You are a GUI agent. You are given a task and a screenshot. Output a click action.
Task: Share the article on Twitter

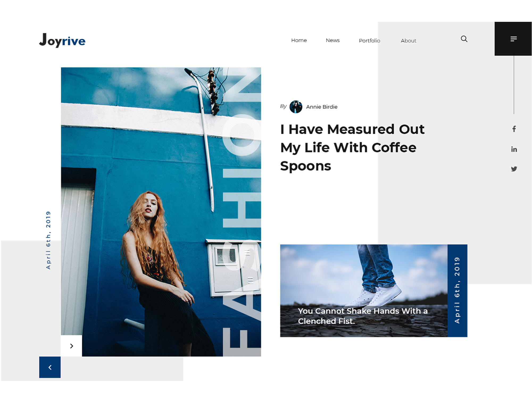514,169
